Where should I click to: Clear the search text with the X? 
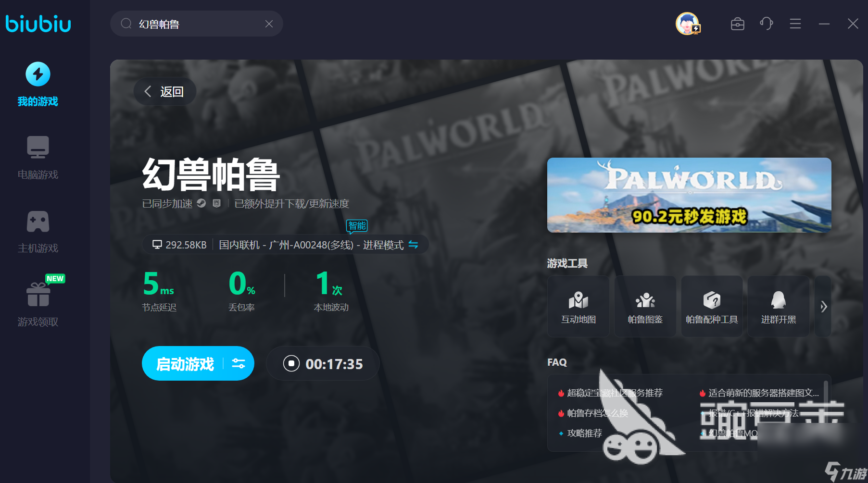(269, 24)
